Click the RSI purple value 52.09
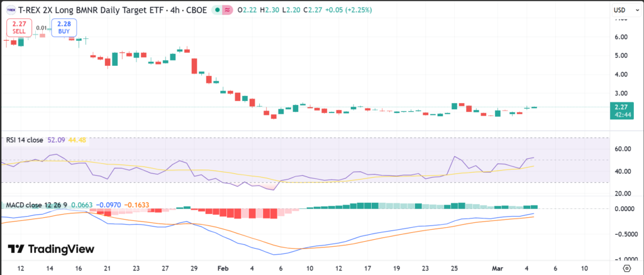The width and height of the screenshot is (644, 275). tap(56, 140)
